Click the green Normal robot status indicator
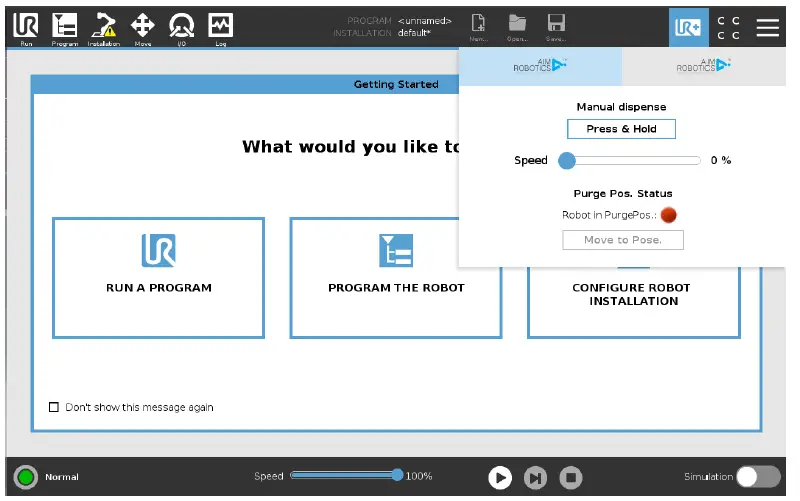800x501 pixels. [26, 478]
